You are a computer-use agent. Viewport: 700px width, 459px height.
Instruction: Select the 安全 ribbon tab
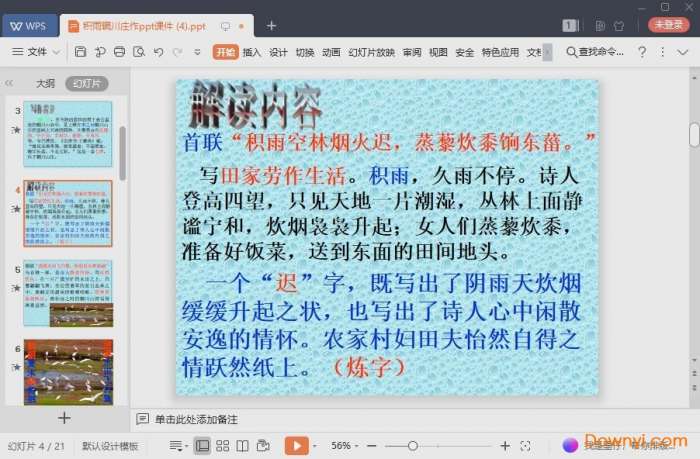point(464,52)
